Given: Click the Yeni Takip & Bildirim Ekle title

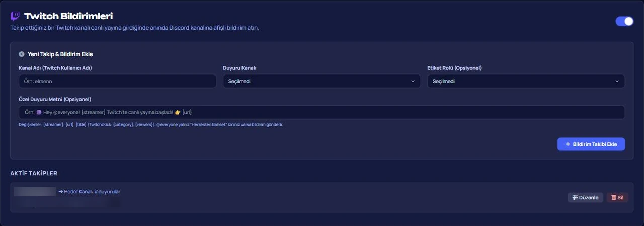Looking at the screenshot, I should point(60,54).
